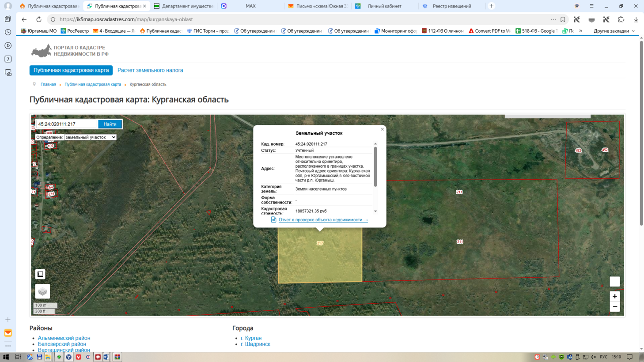
Task: Click the Публичная кадастровая карта blue button
Action: 71,70
